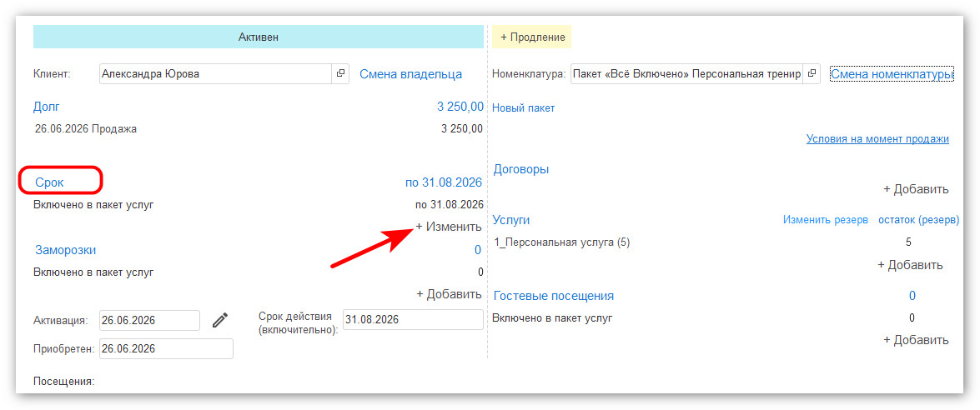The width and height of the screenshot is (980, 410).
Task: Click the Срок heading link
Action: pyautogui.click(x=49, y=182)
